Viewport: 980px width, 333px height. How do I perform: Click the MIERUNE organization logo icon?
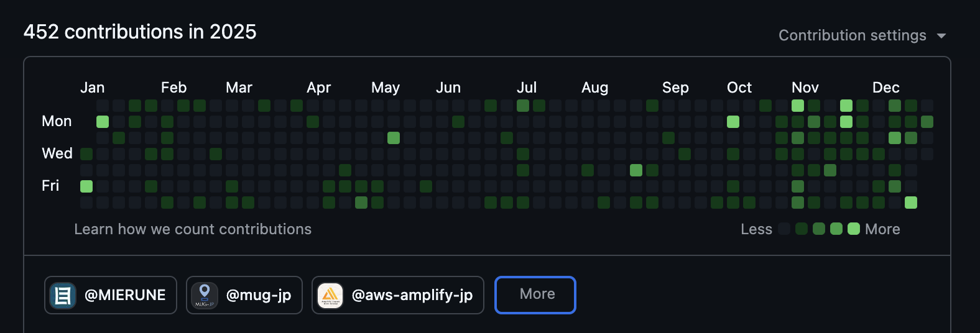(63, 296)
